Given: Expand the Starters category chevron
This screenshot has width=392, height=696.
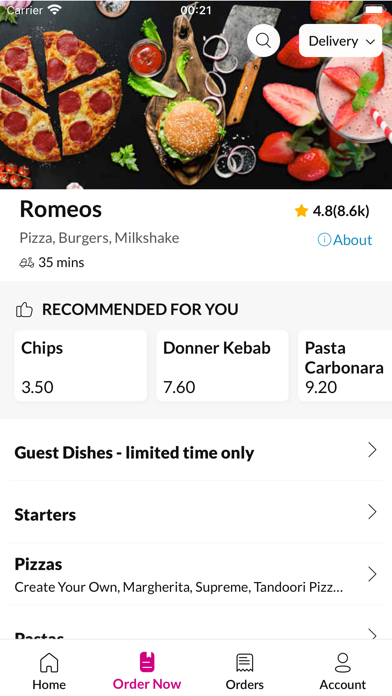Looking at the screenshot, I should tap(372, 512).
